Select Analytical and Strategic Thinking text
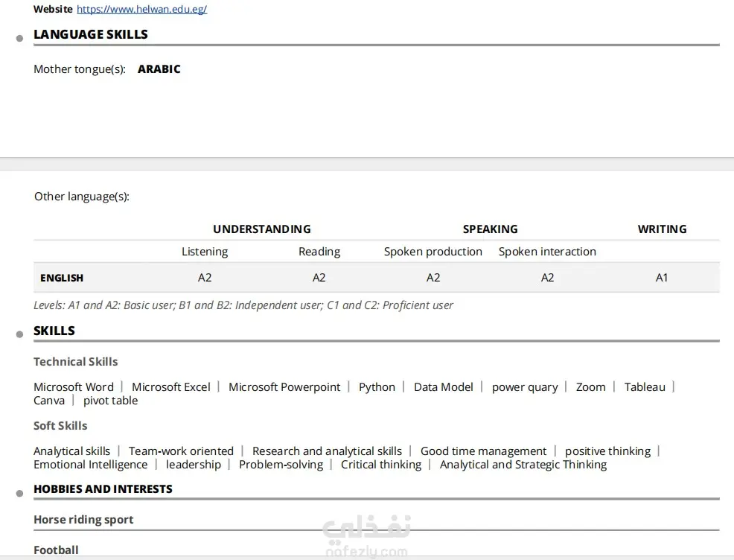The image size is (734, 560). [x=523, y=465]
